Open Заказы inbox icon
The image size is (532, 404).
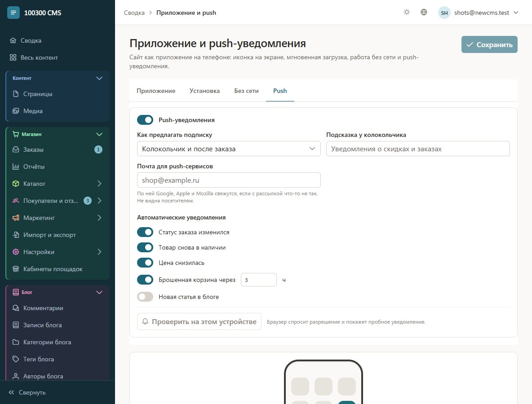tap(16, 149)
